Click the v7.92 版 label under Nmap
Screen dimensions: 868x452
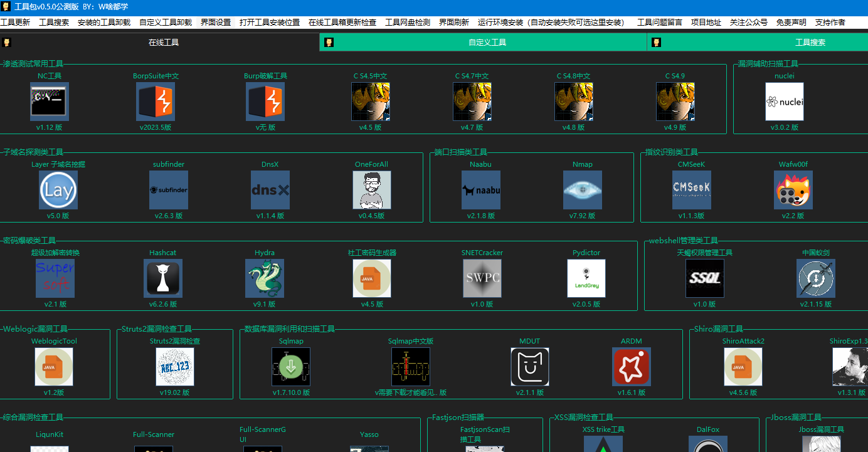583,216
